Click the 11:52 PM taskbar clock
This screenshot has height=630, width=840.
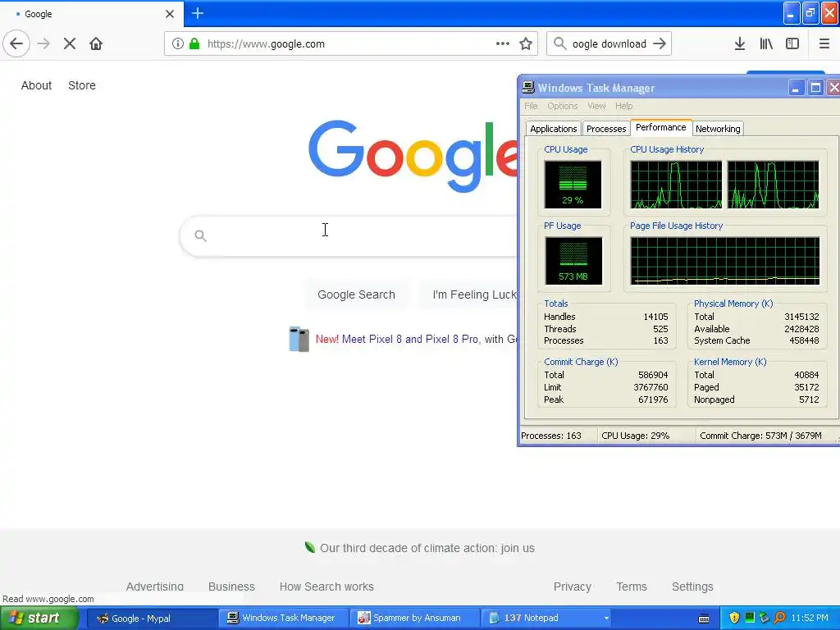[810, 618]
